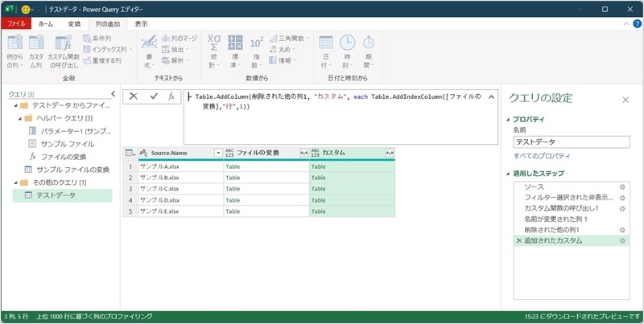Open gear for 削除された他の列1 step
644x324 pixels.
tap(621, 230)
